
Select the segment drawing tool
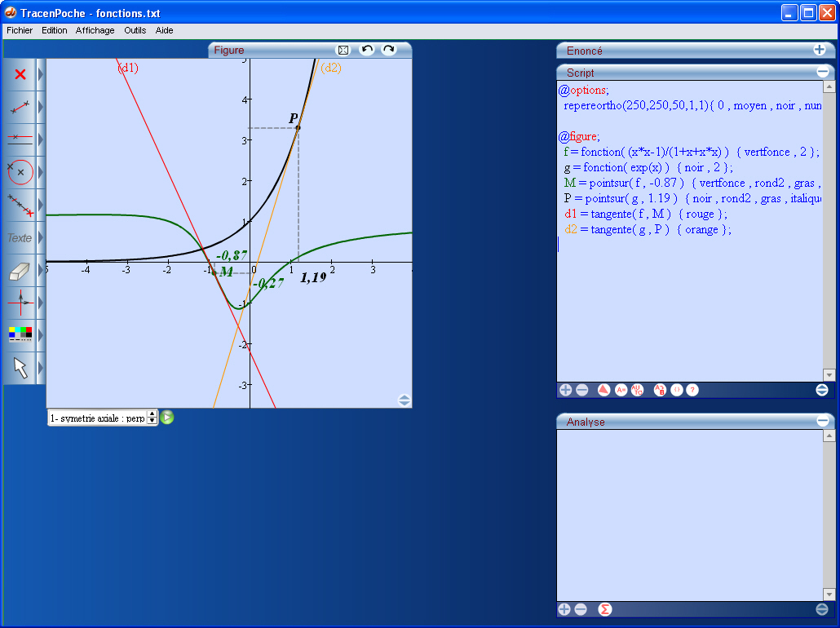click(x=20, y=107)
